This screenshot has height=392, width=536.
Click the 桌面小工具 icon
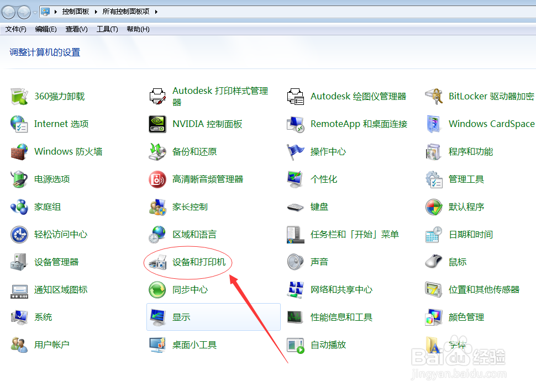tap(157, 345)
